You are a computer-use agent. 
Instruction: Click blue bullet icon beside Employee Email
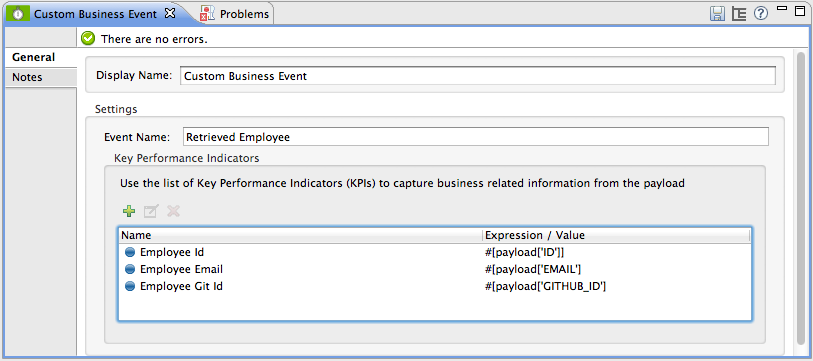[x=130, y=269]
